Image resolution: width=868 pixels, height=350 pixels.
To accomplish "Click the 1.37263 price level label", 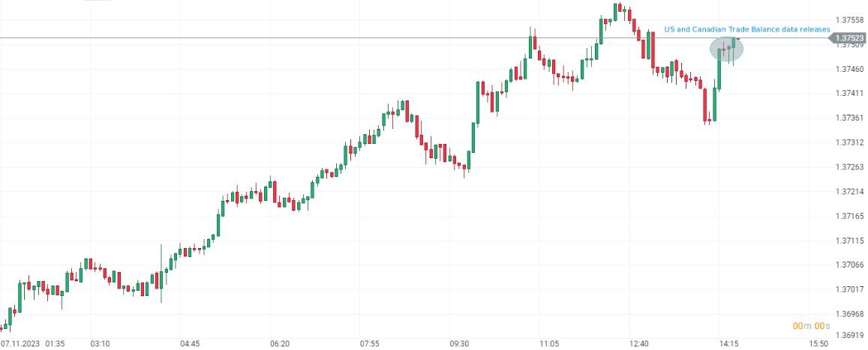I will click(x=850, y=167).
